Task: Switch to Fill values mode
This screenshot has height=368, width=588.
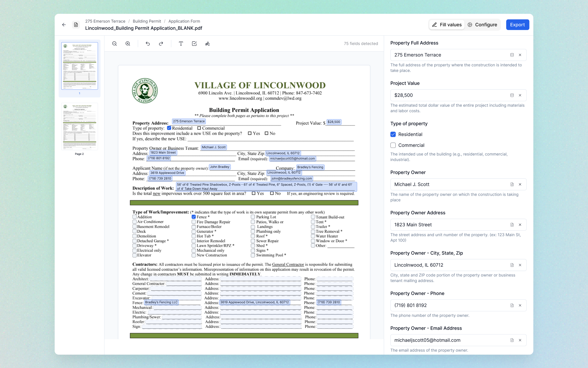Action: (447, 25)
